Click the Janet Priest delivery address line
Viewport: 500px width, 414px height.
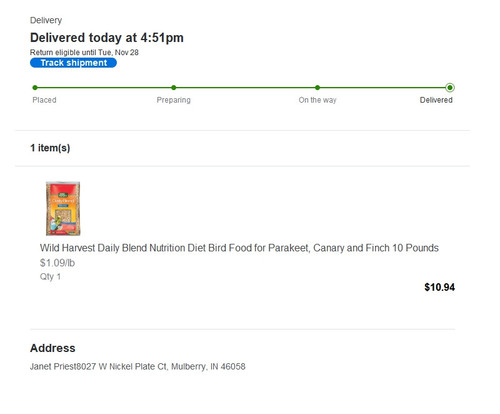138,367
